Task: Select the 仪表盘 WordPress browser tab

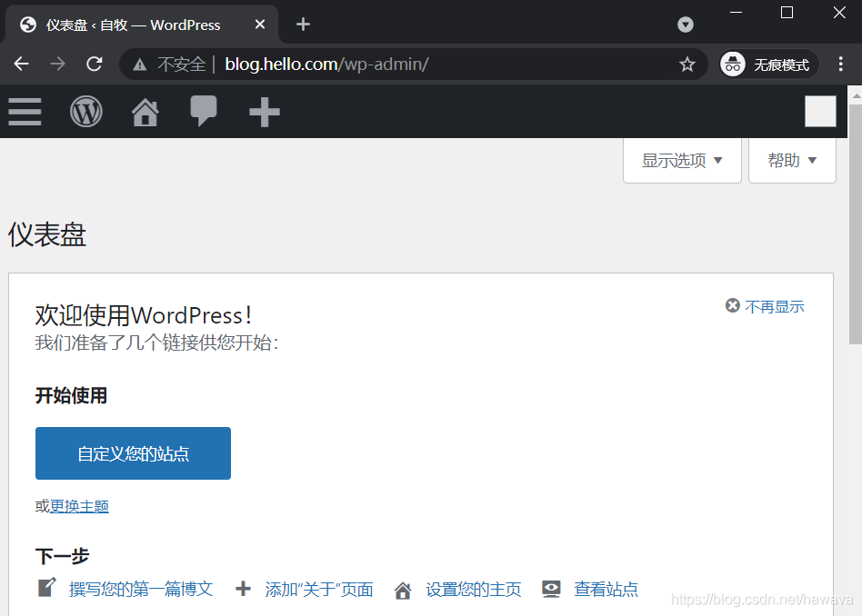Action: click(x=142, y=25)
